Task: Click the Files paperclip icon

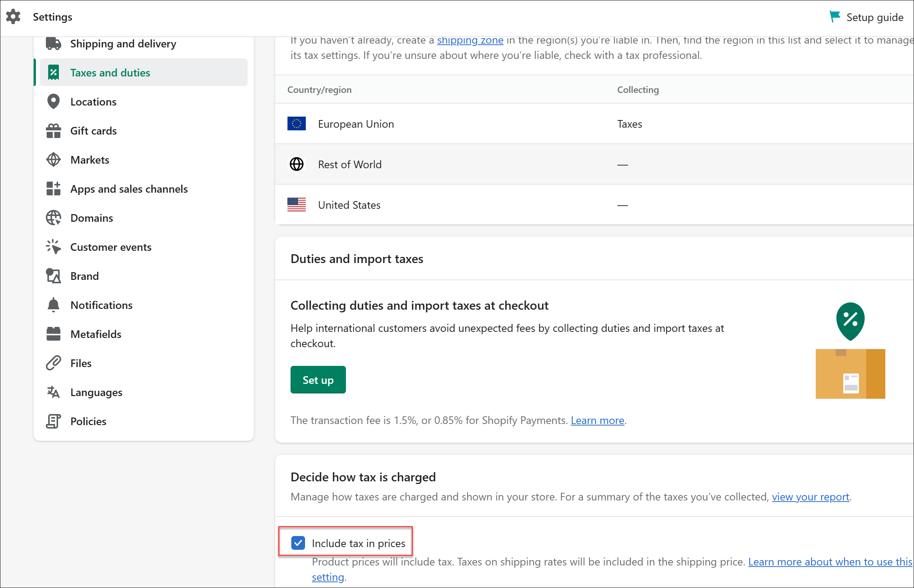Action: [x=54, y=363]
